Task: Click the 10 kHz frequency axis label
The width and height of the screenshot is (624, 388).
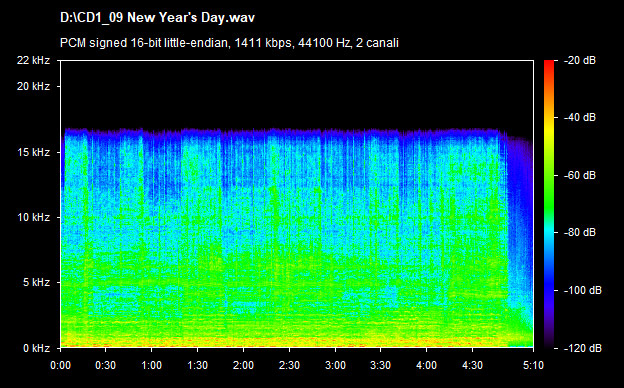Action: tap(33, 218)
